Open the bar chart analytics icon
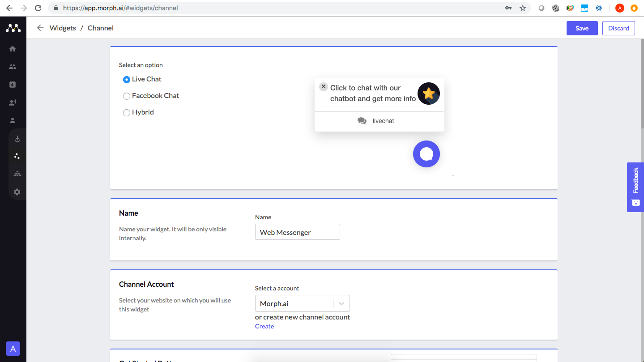The image size is (644, 362). (x=13, y=85)
